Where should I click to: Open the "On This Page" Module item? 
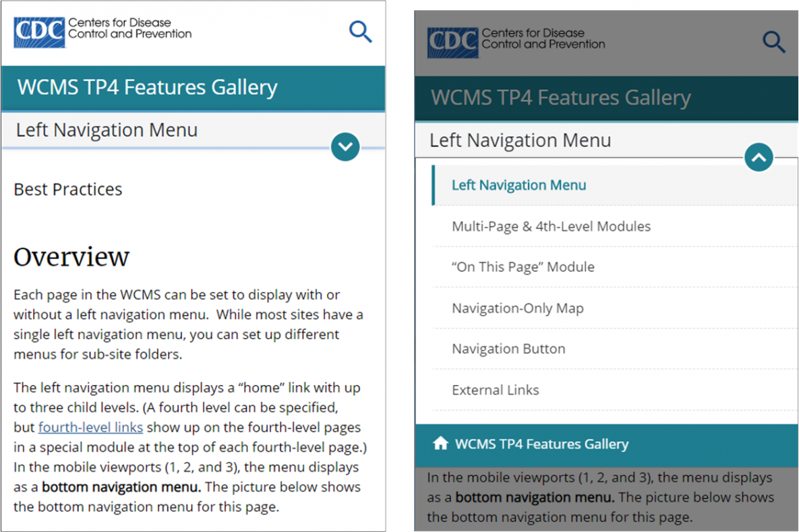(x=523, y=267)
